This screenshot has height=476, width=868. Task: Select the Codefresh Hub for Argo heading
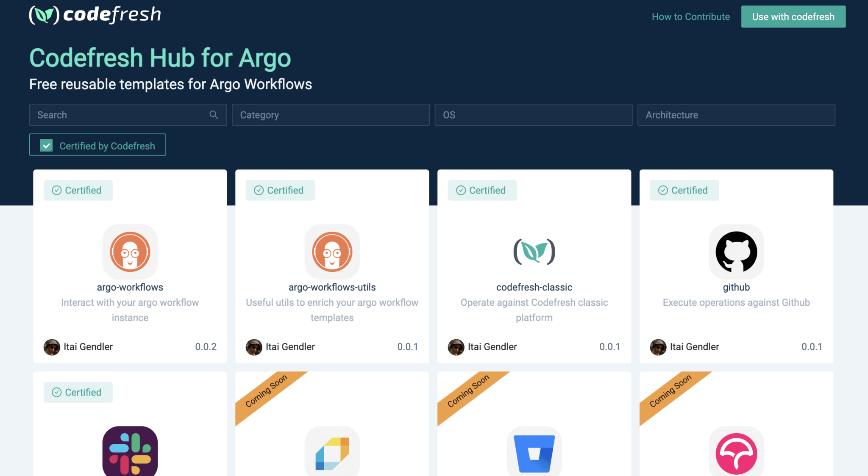pos(160,58)
